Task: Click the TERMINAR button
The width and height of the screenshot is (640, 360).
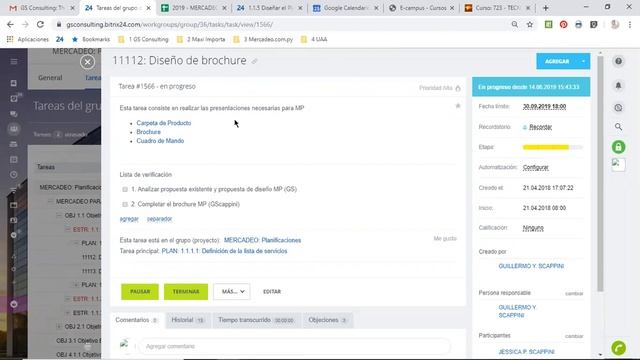Action: 186,291
